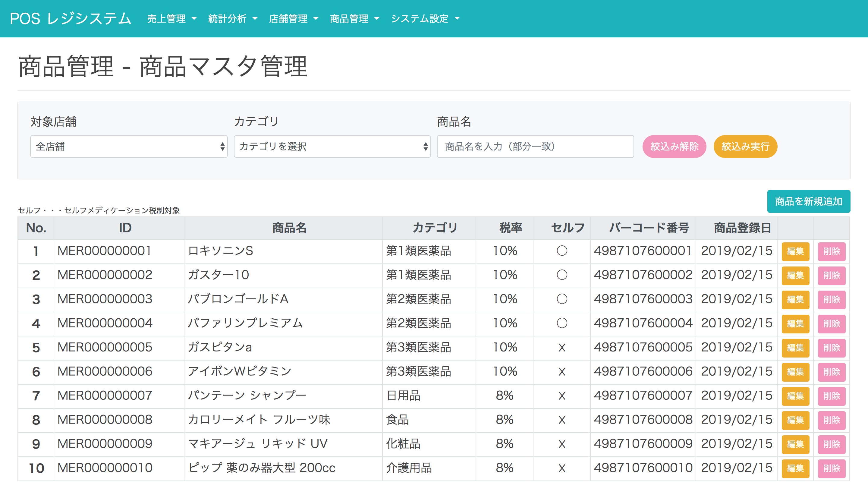868x495 pixels.
Task: Click 編集 for マキアージュ リキッド UV
Action: coord(795,444)
